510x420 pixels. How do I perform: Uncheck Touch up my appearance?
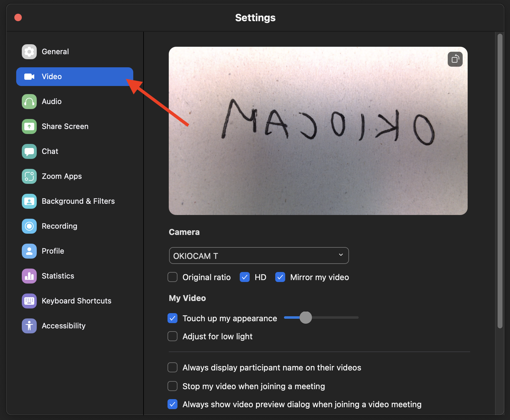click(172, 318)
